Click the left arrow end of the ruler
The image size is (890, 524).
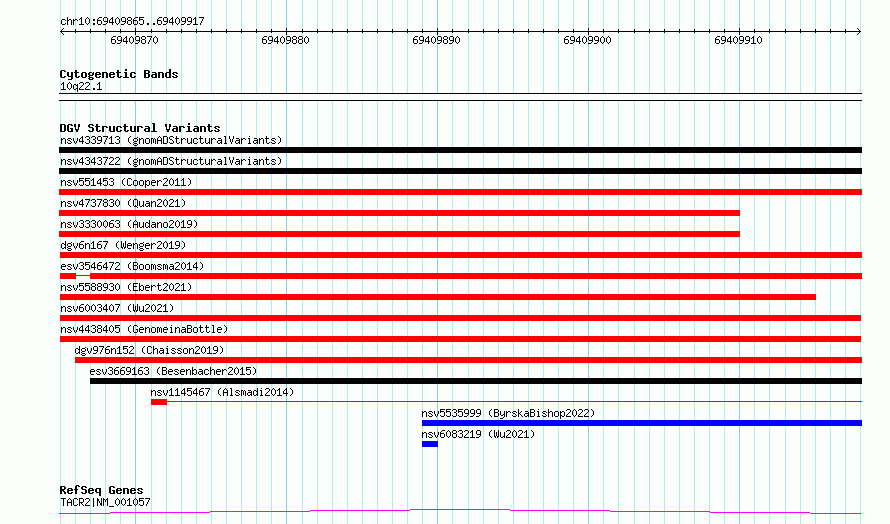[62, 31]
